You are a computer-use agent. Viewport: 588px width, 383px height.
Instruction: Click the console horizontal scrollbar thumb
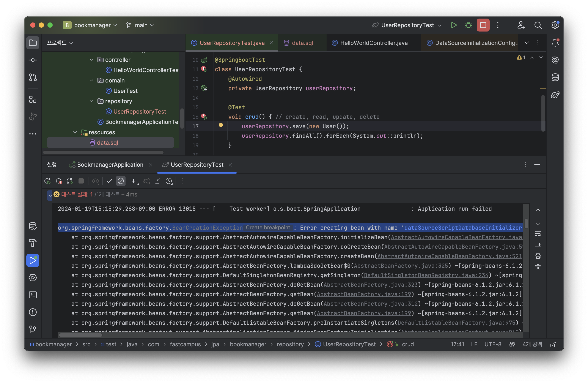(80, 335)
